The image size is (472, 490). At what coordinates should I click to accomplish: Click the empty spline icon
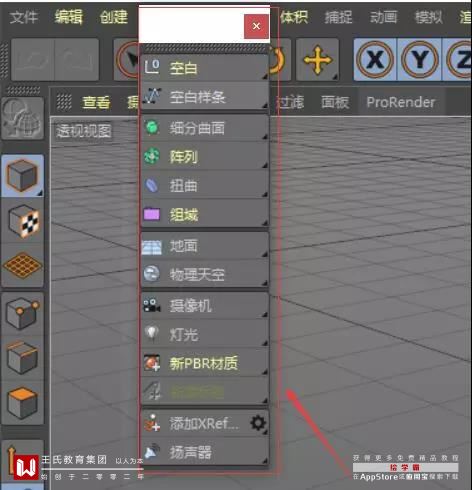tap(152, 96)
